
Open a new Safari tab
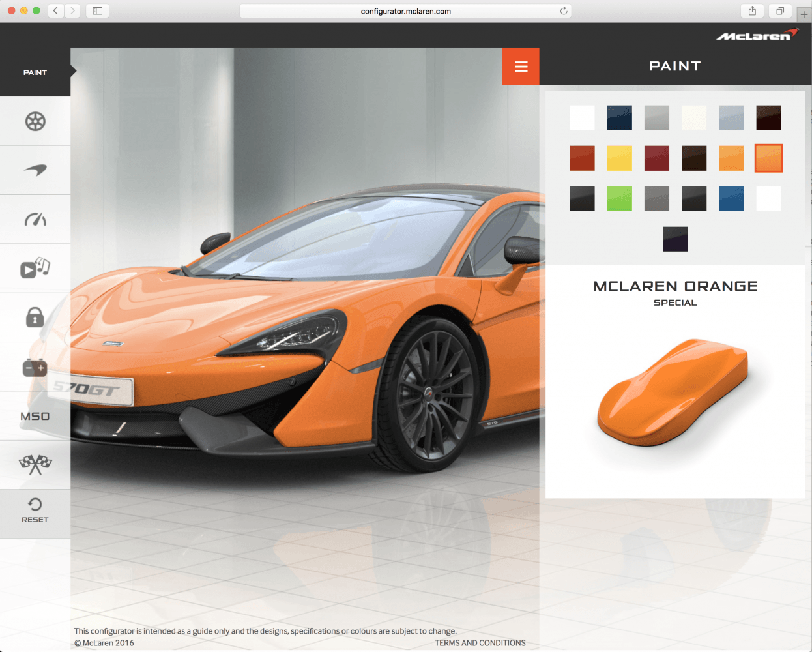pos(804,14)
